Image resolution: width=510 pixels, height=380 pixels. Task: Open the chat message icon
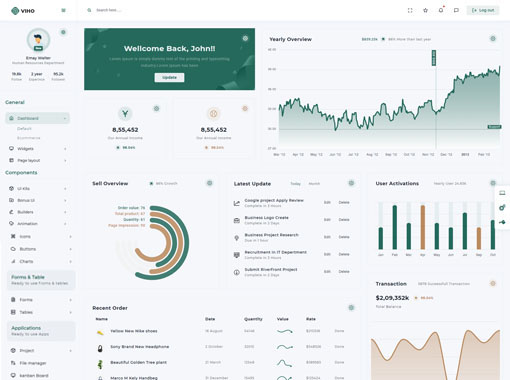pyautogui.click(x=456, y=10)
